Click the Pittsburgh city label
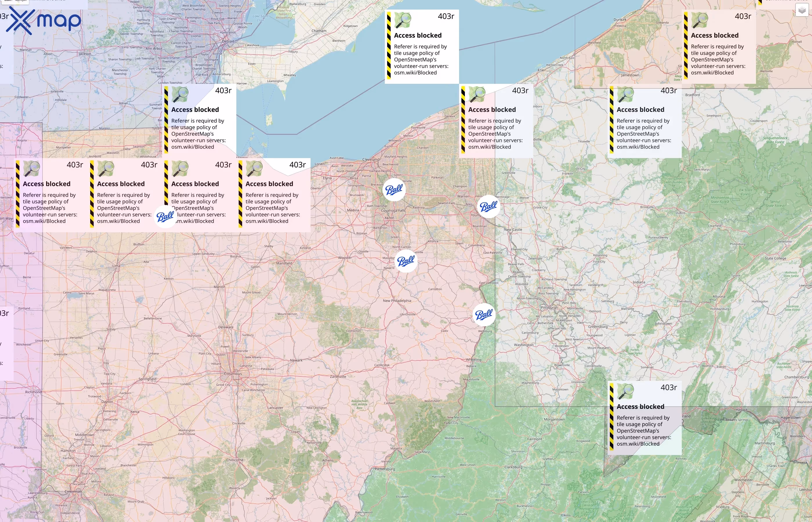The image size is (812, 522). [549, 307]
